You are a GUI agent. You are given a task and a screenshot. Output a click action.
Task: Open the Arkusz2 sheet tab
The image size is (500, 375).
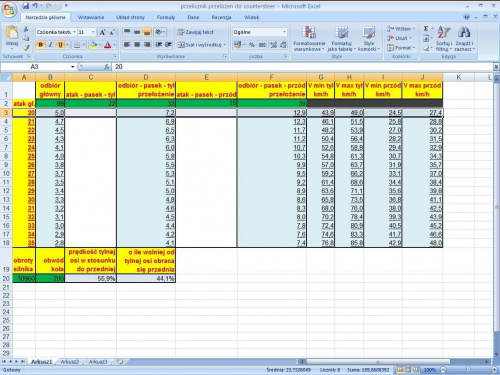tap(70, 362)
